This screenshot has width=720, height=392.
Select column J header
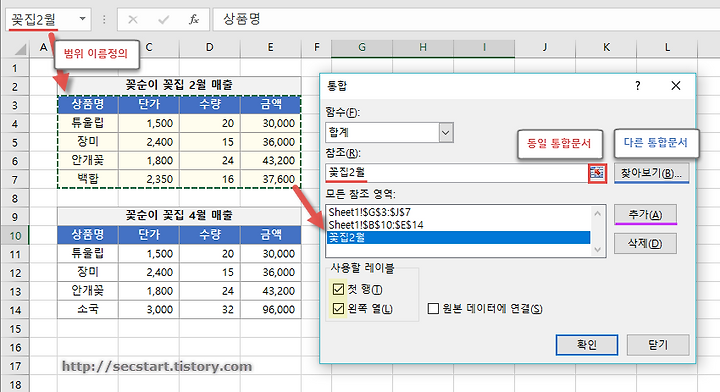[x=545, y=47]
